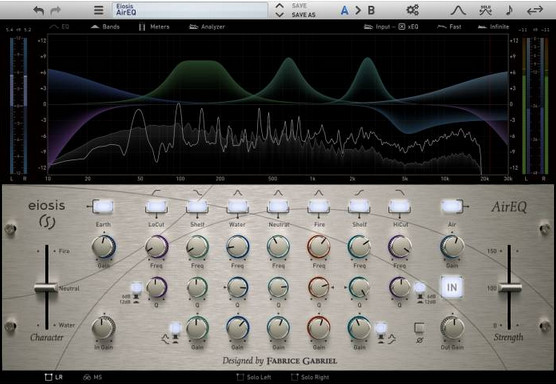Click the bell curve icon in top bar

(458, 10)
